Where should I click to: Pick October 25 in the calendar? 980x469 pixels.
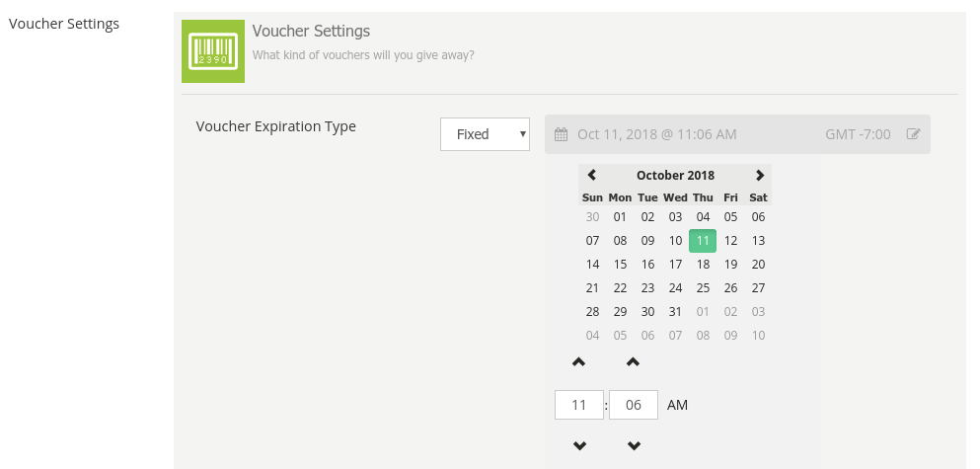[703, 287]
